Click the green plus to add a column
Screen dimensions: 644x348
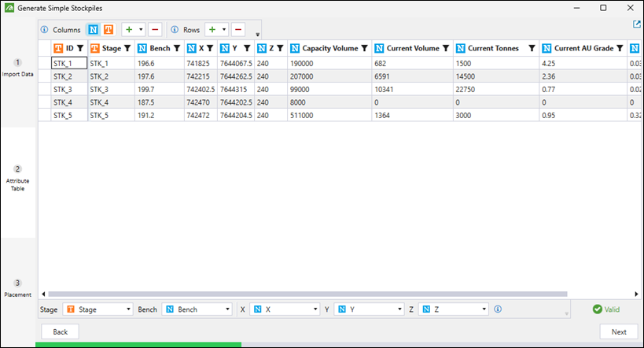click(x=128, y=30)
